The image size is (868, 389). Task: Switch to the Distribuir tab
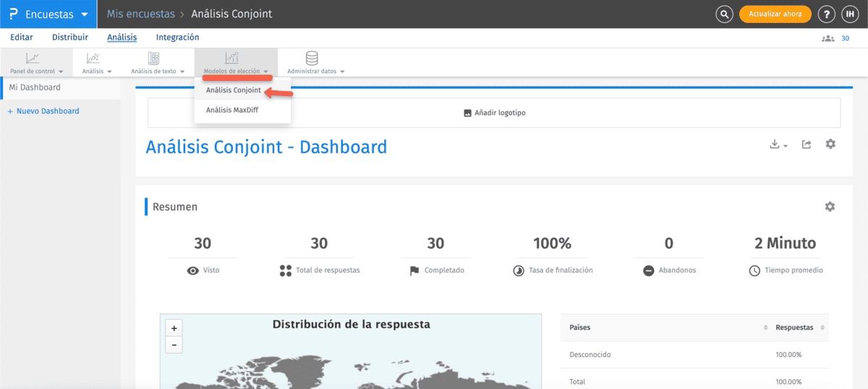[x=70, y=38]
